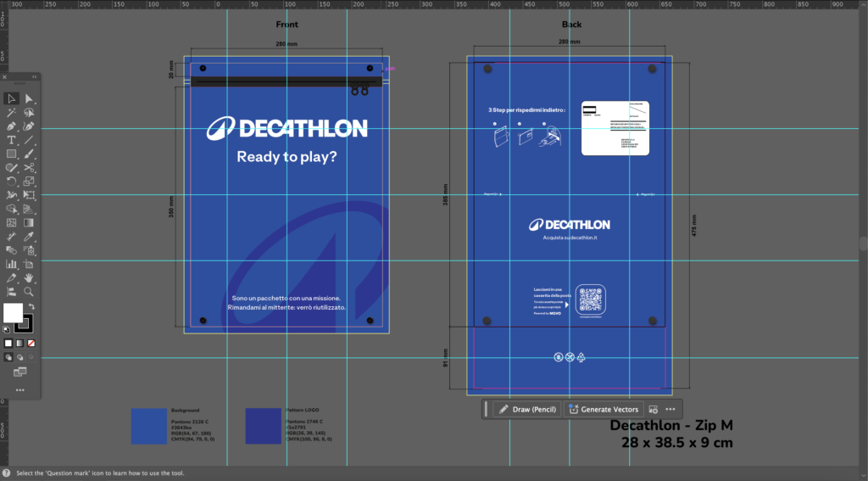Screen dimensions: 868x481
Task: Select the Selection (black arrow) tool
Action: 11,99
